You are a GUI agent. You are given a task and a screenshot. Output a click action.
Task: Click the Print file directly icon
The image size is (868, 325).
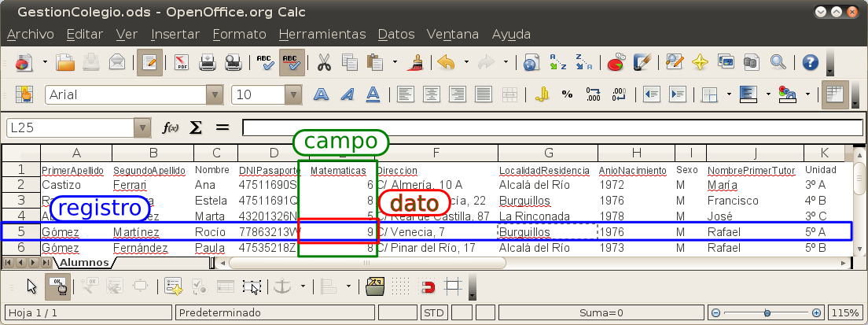[x=208, y=63]
